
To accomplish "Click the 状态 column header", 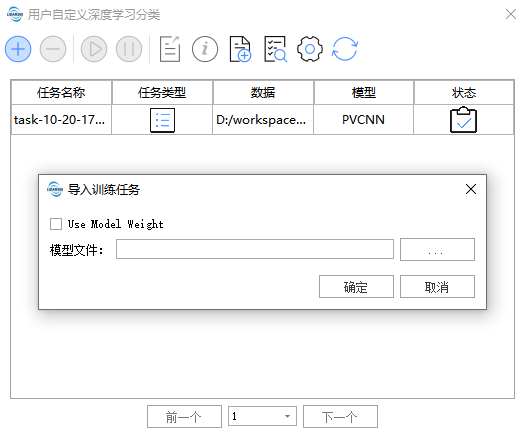I will pyautogui.click(x=464, y=92).
